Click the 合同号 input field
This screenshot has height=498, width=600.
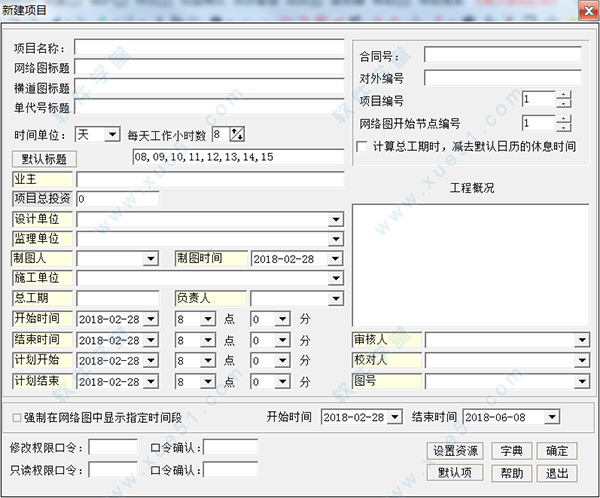pyautogui.click(x=501, y=55)
